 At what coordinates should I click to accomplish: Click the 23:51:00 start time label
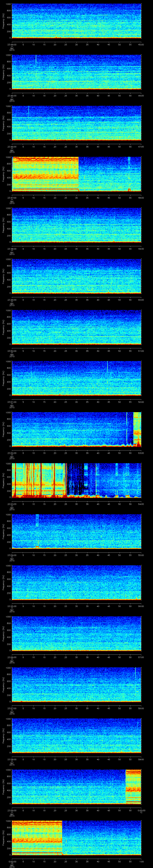(12, 402)
